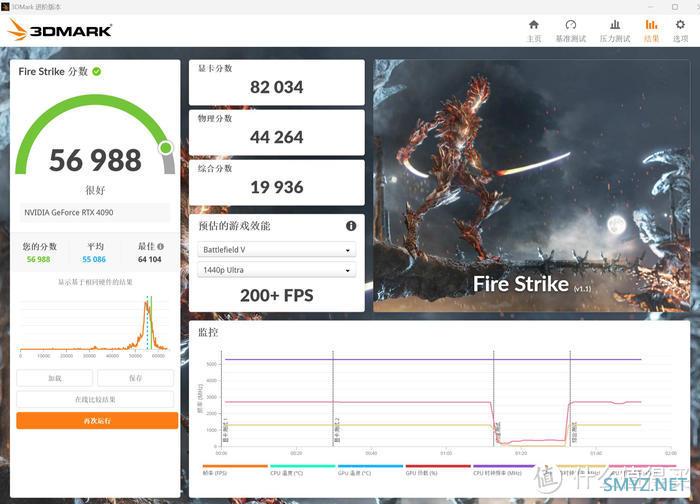
Task: Click the 监控 monitoring heading
Action: [x=208, y=332]
